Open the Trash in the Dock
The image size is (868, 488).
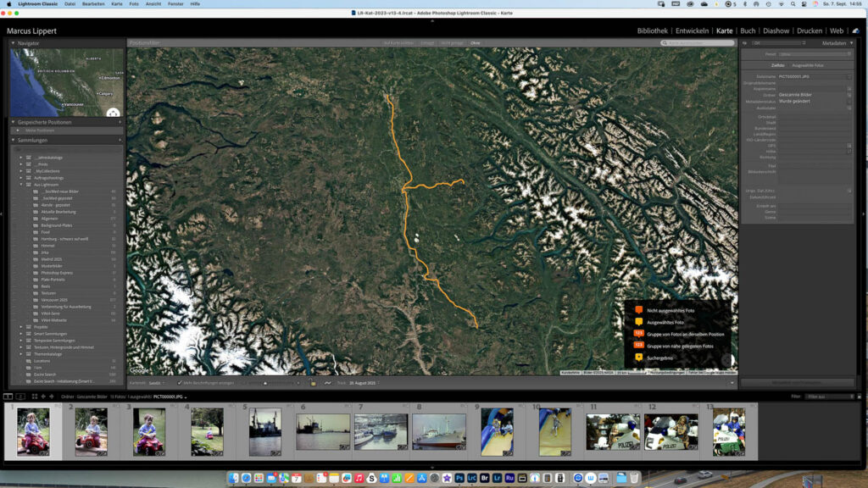(x=634, y=478)
